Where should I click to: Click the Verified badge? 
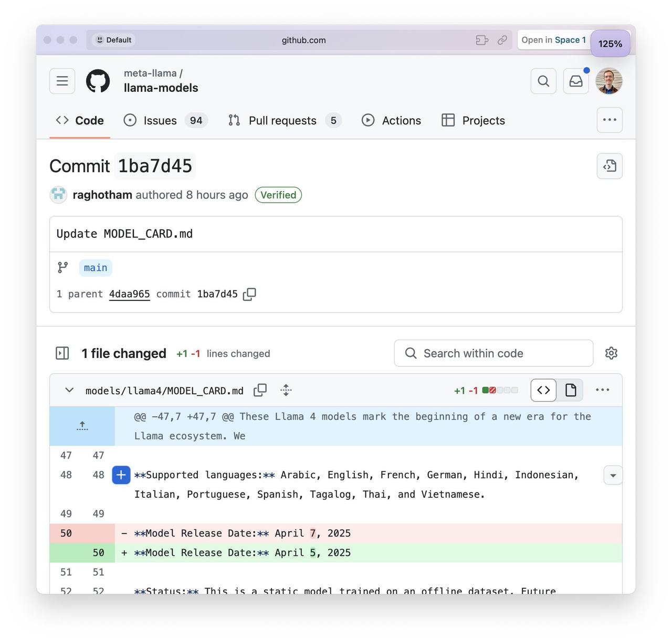click(x=278, y=195)
